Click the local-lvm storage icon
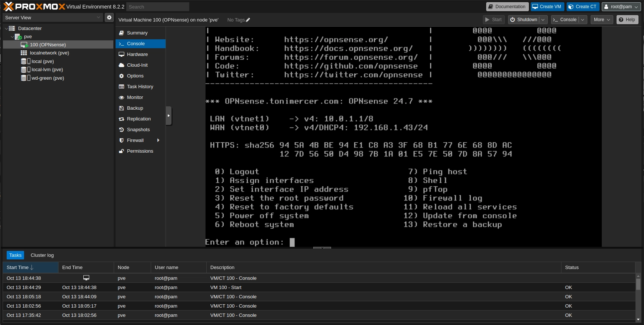The image size is (644, 325). click(x=25, y=69)
